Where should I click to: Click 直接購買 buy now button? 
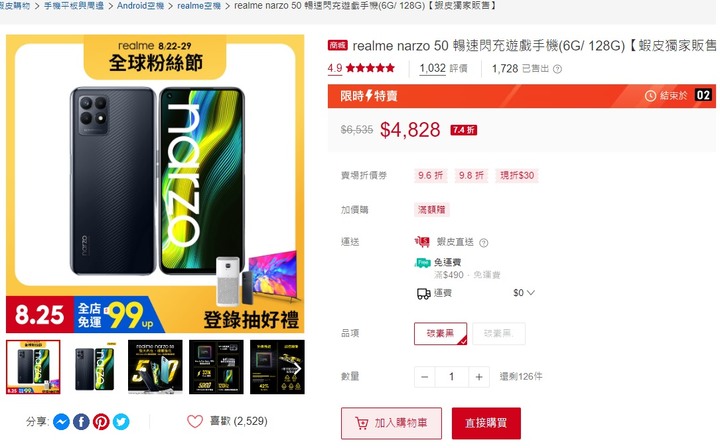[x=486, y=423]
